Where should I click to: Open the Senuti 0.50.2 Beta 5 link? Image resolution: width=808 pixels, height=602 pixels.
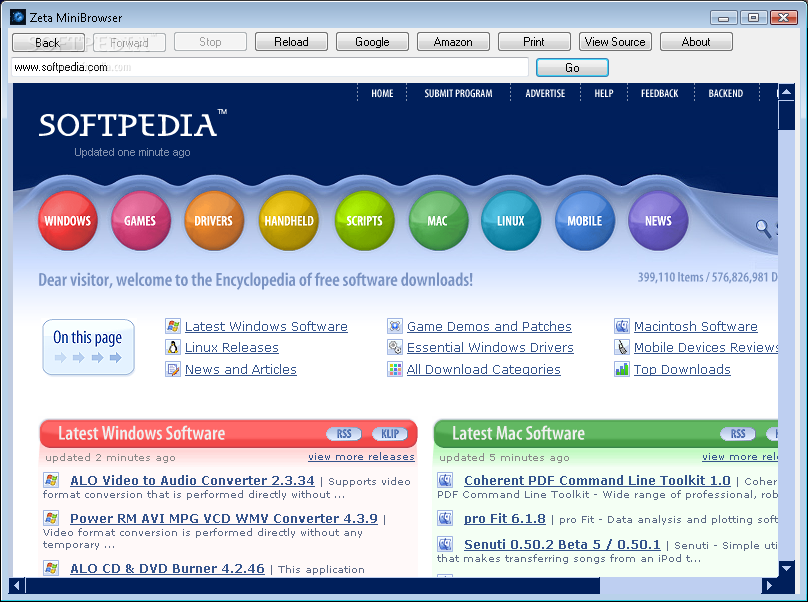pyautogui.click(x=562, y=544)
